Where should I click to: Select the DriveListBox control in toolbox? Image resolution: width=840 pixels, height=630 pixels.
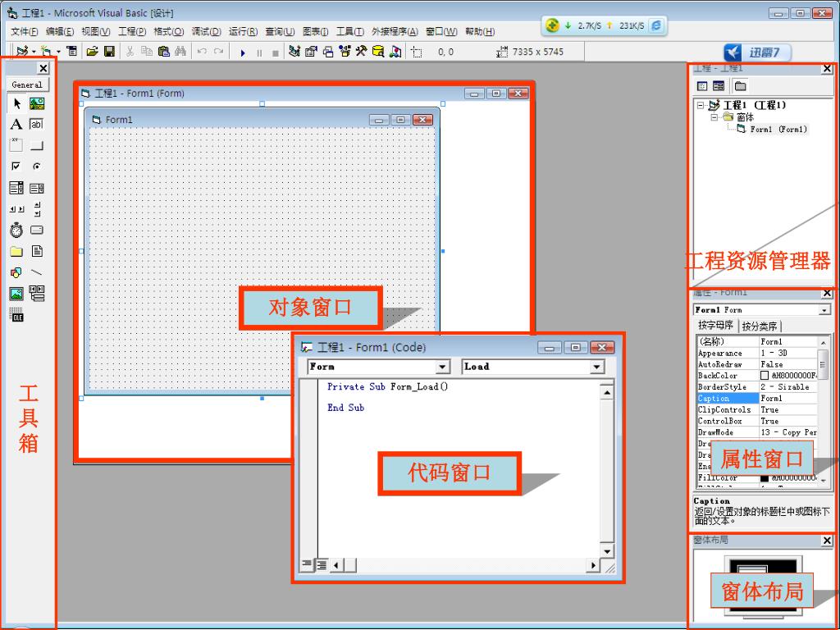[36, 230]
